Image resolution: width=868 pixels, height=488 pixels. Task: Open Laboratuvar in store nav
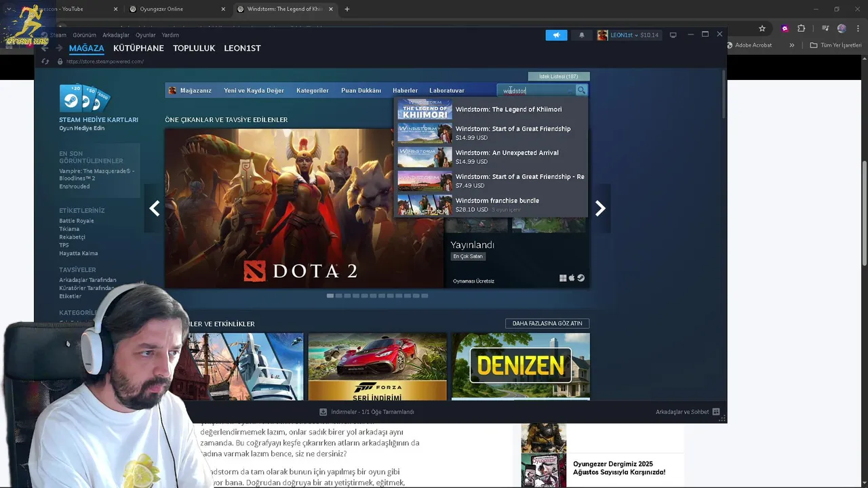tap(447, 90)
